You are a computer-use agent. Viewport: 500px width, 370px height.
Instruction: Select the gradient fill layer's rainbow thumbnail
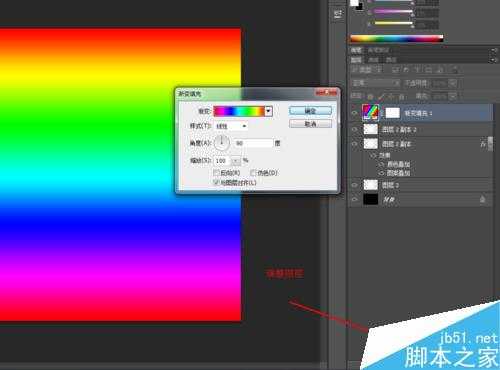[371, 112]
